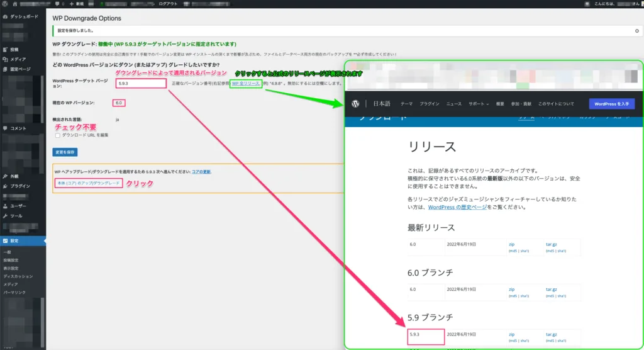Open the WordPress の歴史ページ link
Image resolution: width=644 pixels, height=350 pixels.
click(457, 207)
